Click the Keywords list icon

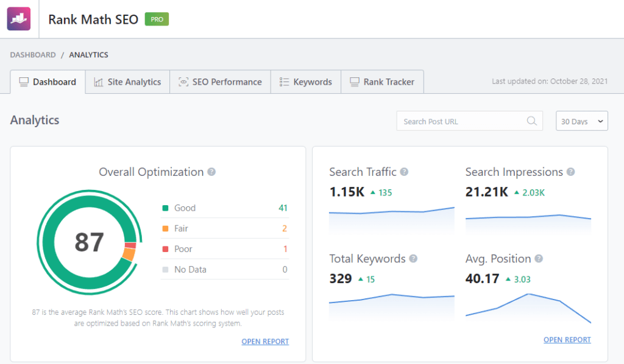pyautogui.click(x=284, y=82)
